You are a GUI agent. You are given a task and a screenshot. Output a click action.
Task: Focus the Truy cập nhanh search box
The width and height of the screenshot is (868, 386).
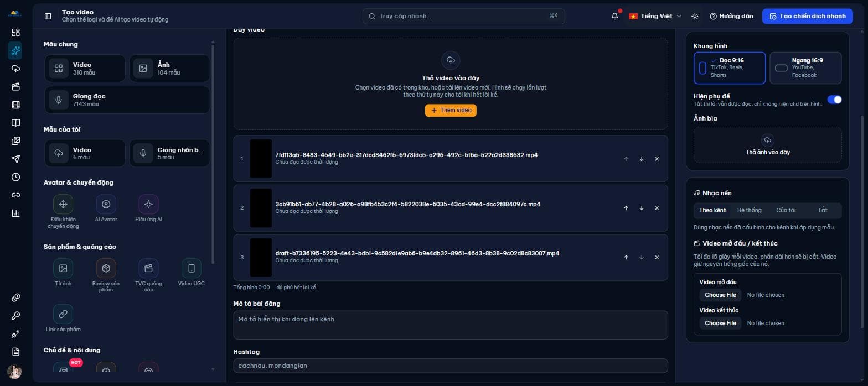[x=464, y=16]
